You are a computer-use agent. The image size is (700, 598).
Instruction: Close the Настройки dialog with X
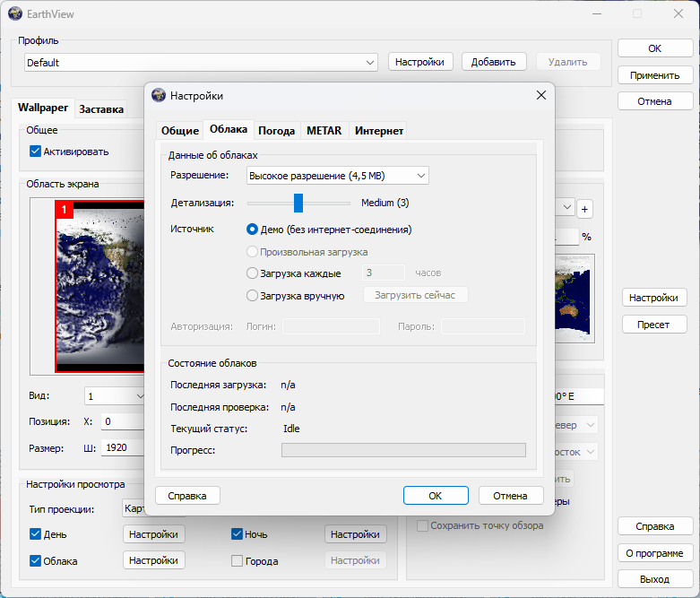coord(540,96)
